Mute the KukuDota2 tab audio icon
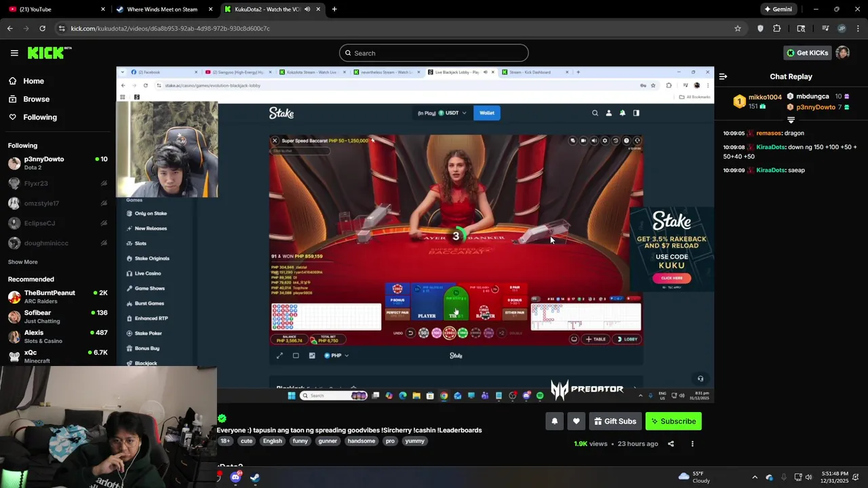The height and width of the screenshot is (488, 868). (x=307, y=9)
